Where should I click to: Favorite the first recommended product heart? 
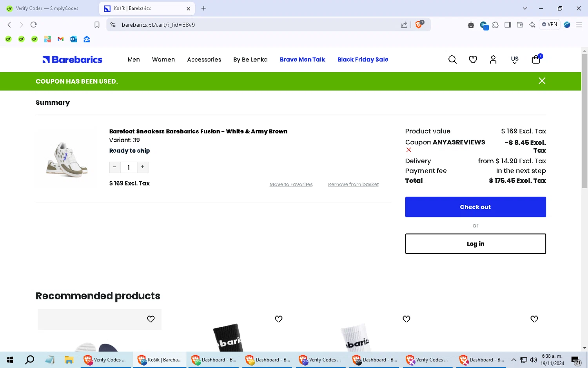pos(151,319)
